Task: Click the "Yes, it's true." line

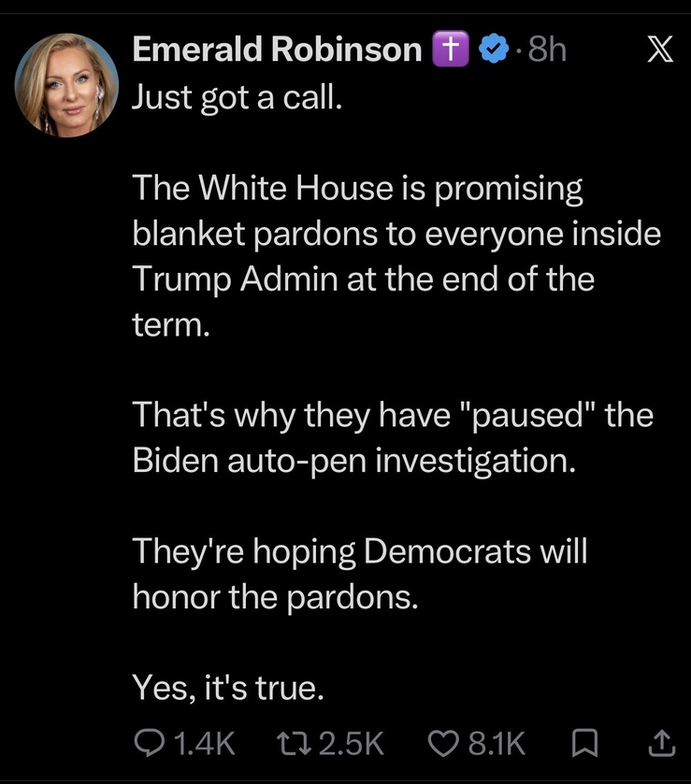Action: pyautogui.click(x=228, y=688)
